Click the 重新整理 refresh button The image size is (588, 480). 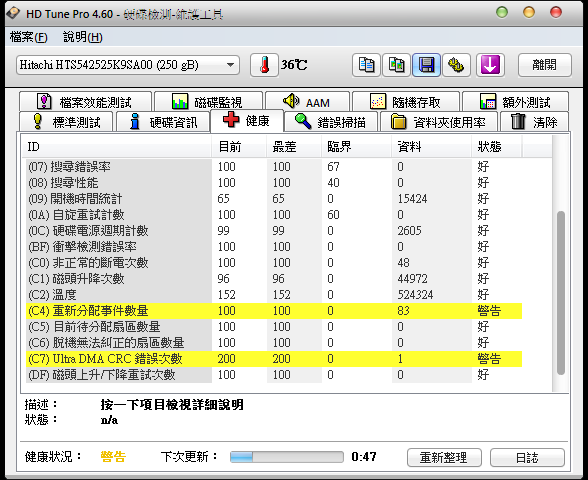pyautogui.click(x=444, y=458)
